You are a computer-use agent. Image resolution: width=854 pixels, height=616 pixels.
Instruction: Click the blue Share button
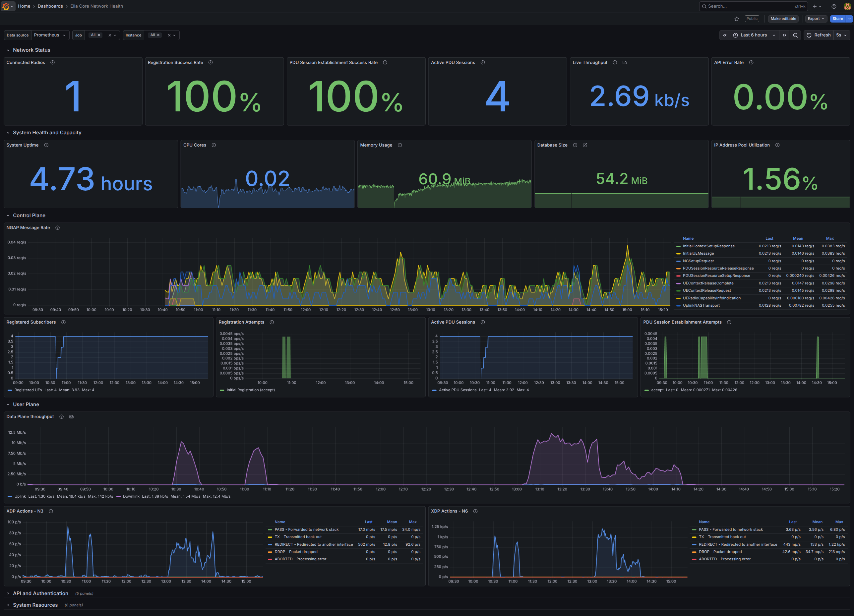(837, 19)
